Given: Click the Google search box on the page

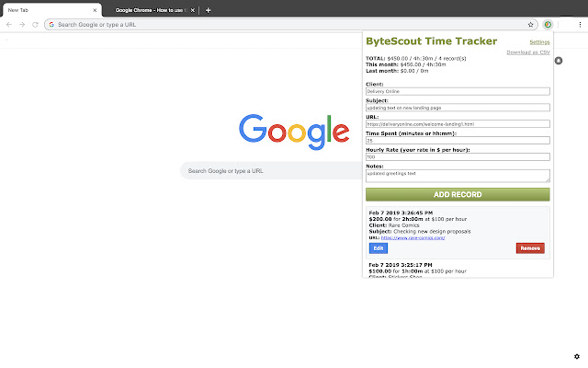Looking at the screenshot, I should click(272, 171).
